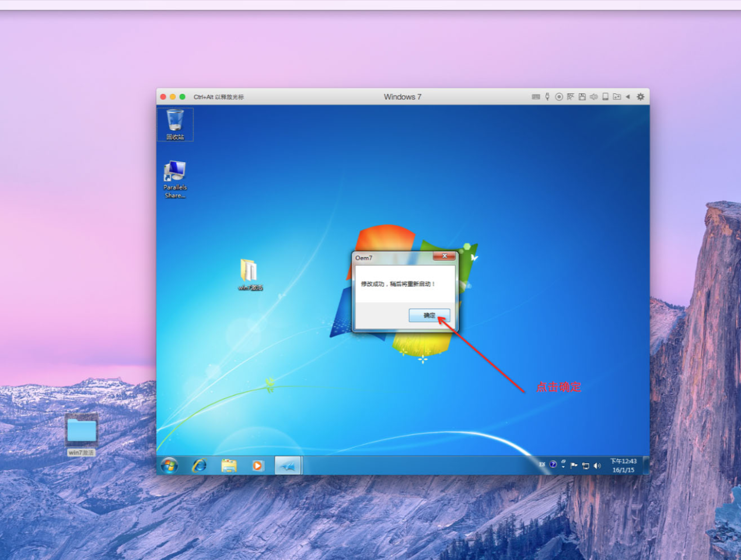Click the USB device icon in title bar
The width and height of the screenshot is (741, 560).
click(x=547, y=97)
